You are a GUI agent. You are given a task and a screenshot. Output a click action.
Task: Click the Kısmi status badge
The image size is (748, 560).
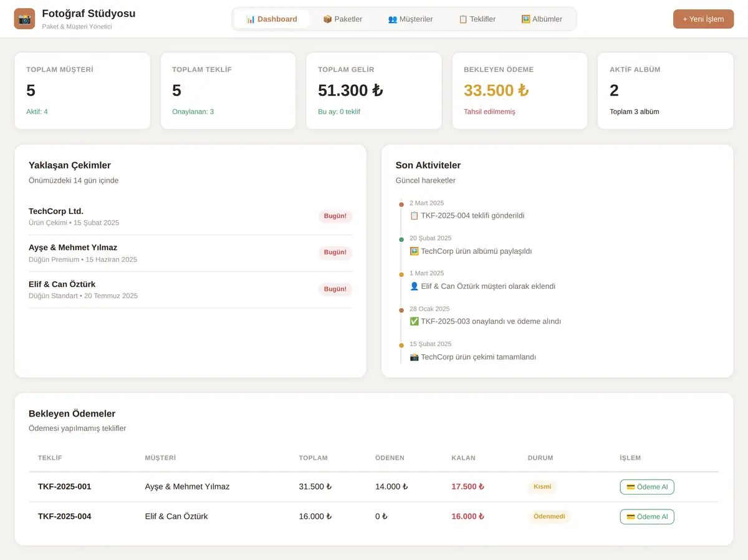(x=542, y=486)
